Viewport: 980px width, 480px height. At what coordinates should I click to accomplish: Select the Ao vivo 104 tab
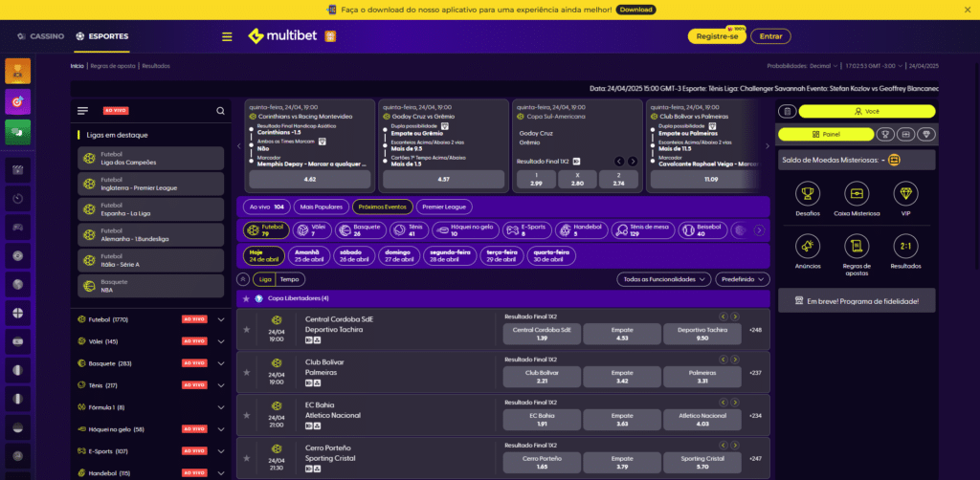[266, 207]
